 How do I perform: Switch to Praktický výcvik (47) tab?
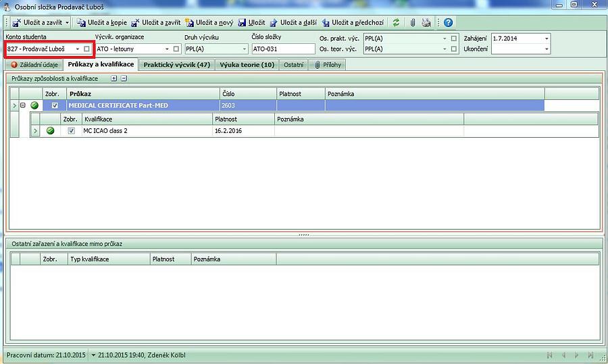click(176, 65)
